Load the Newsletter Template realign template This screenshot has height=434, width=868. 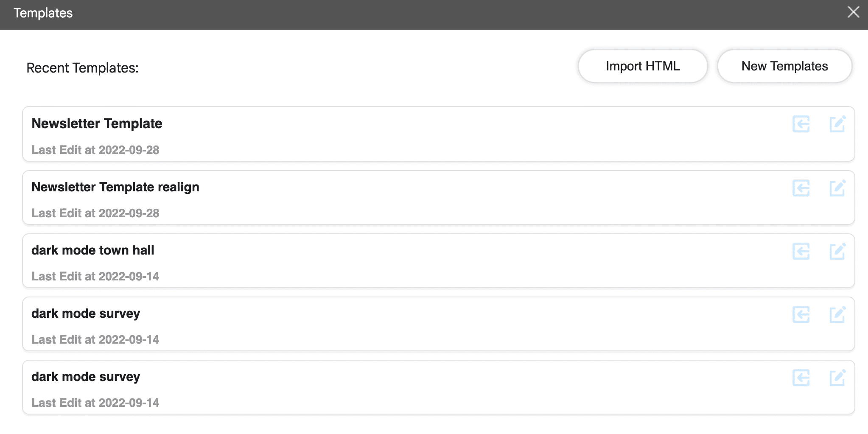tap(801, 188)
